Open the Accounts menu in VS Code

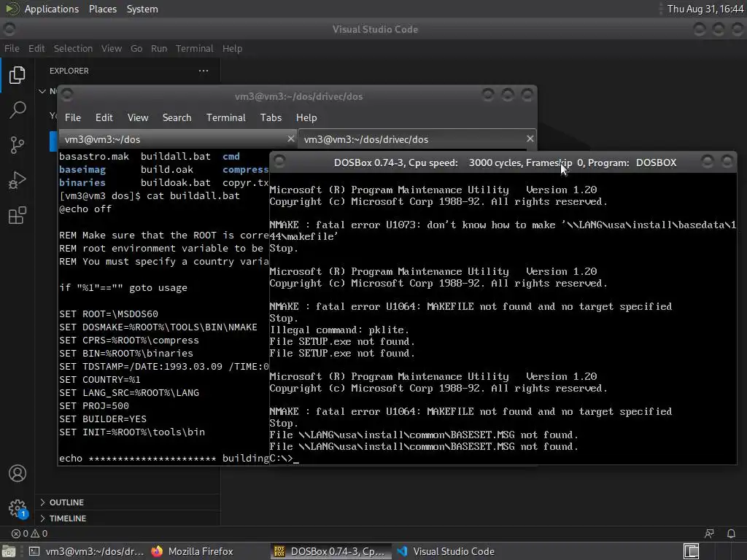pyautogui.click(x=18, y=473)
